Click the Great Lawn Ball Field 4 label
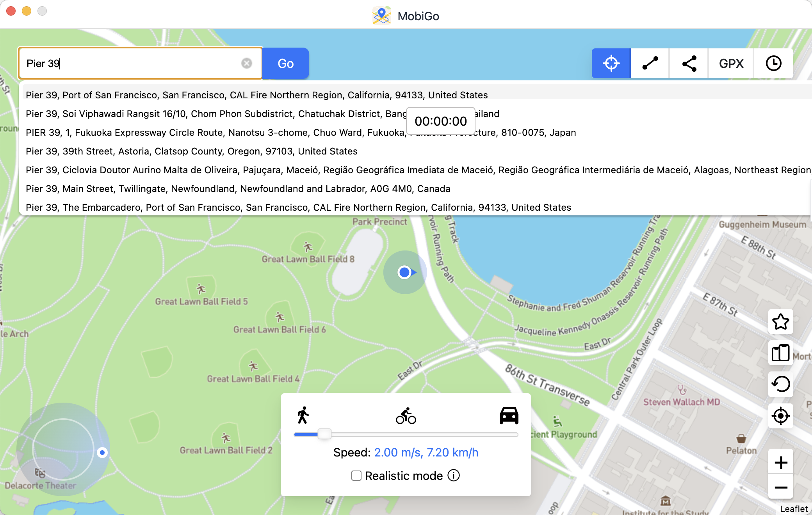Viewport: 812px width, 515px height. point(253,379)
